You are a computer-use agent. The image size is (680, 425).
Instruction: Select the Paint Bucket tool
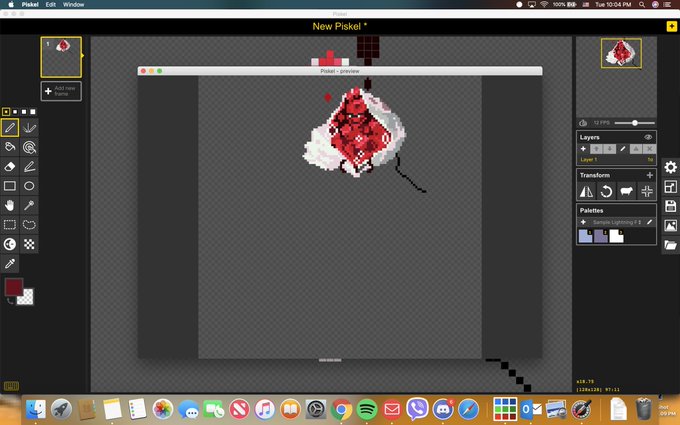10,147
